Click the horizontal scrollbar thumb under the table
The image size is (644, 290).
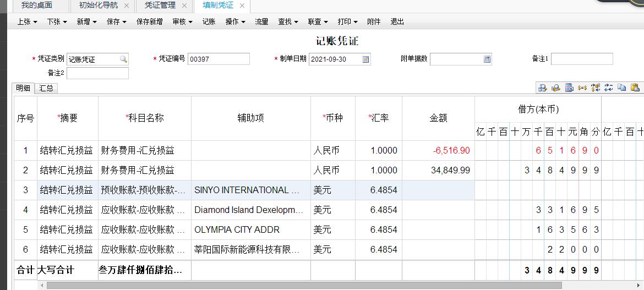(x=304, y=286)
